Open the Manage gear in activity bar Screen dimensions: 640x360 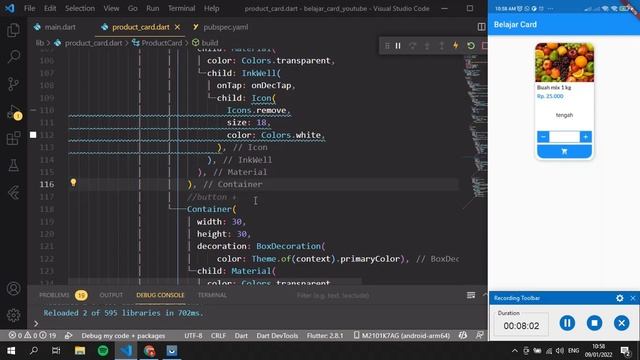13,315
